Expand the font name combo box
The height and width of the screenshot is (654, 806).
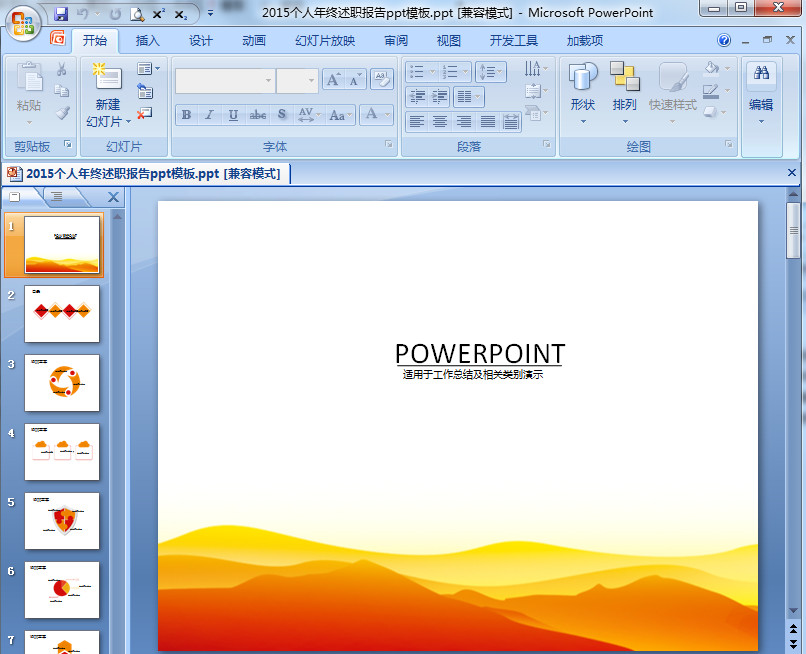tap(268, 81)
